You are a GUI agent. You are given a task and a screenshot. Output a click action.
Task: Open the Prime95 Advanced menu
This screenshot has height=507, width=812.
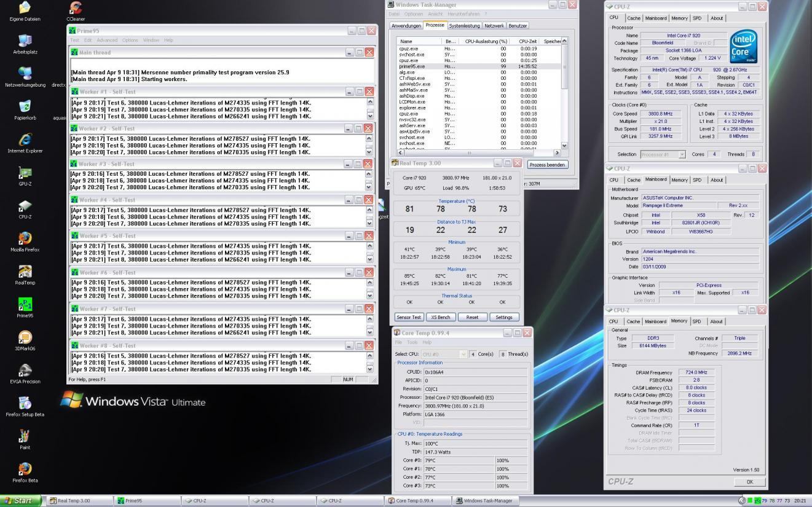coord(107,40)
